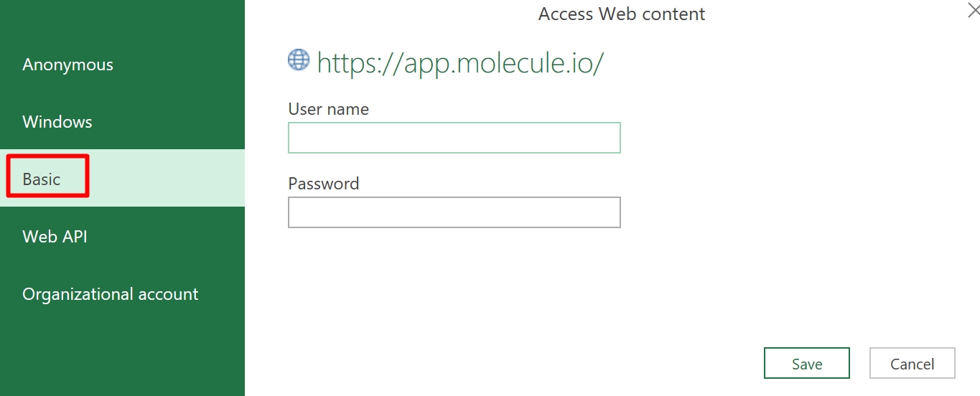Screen dimensions: 980x396
Task: Open the Web API credentials tab
Action: [55, 237]
